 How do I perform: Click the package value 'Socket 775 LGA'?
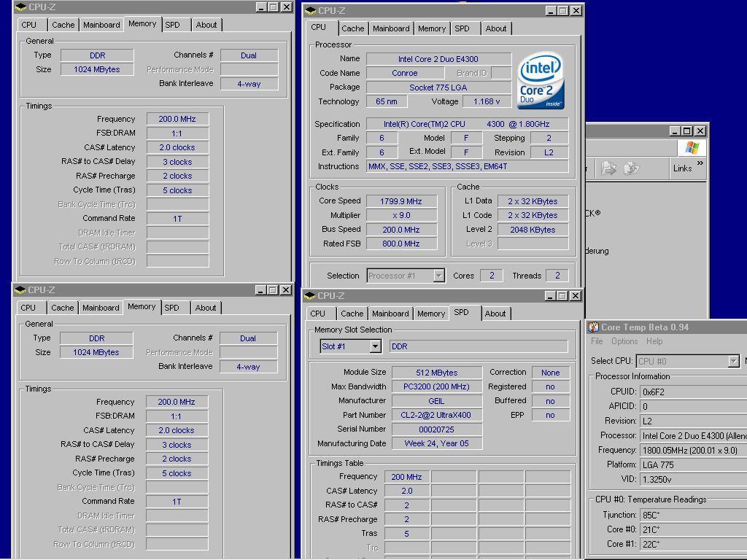tap(438, 87)
